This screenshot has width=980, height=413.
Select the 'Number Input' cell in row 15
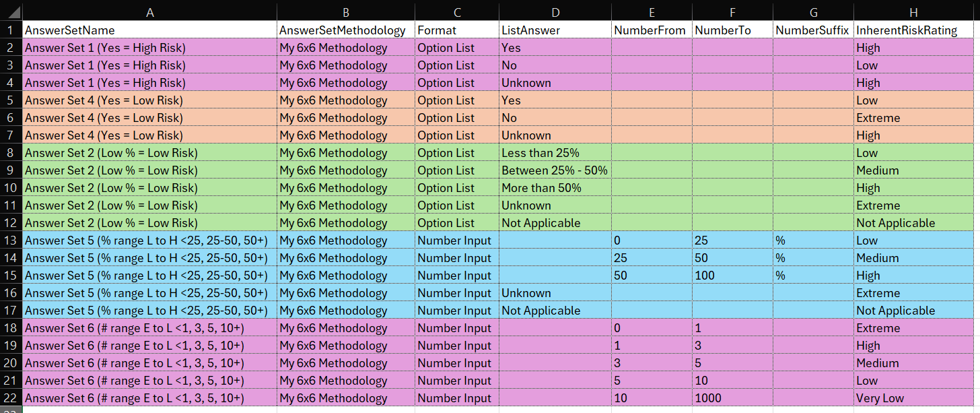click(x=457, y=276)
